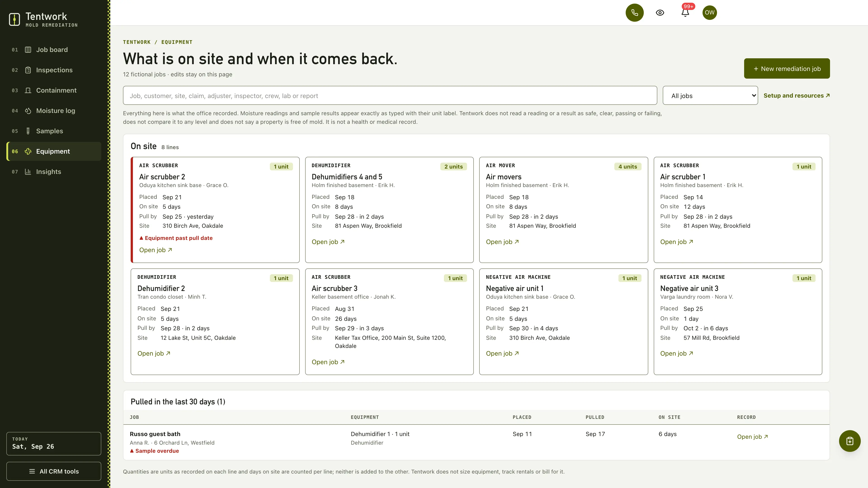Open All CRM tools menu

[x=54, y=471]
